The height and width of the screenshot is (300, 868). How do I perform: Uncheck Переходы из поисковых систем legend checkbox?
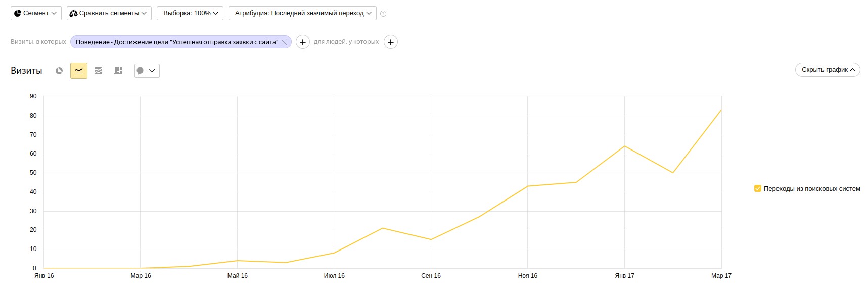coord(757,189)
